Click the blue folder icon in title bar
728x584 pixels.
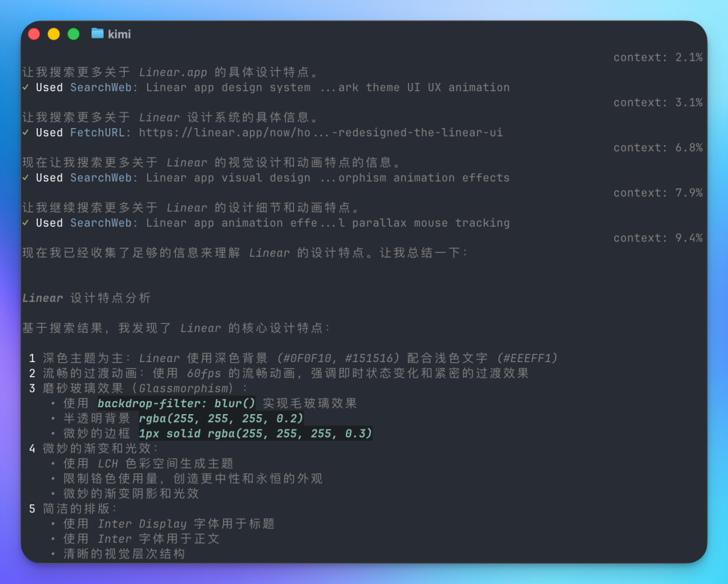click(x=98, y=34)
